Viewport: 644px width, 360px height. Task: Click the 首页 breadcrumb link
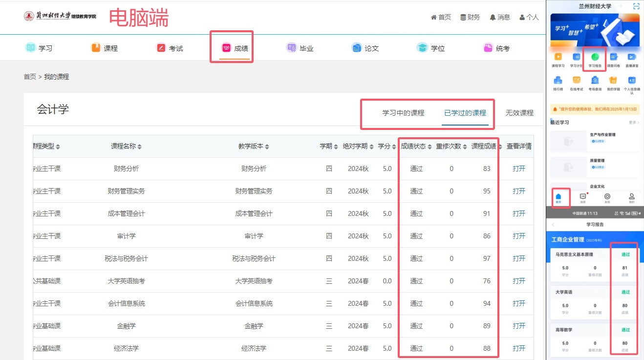tap(30, 77)
